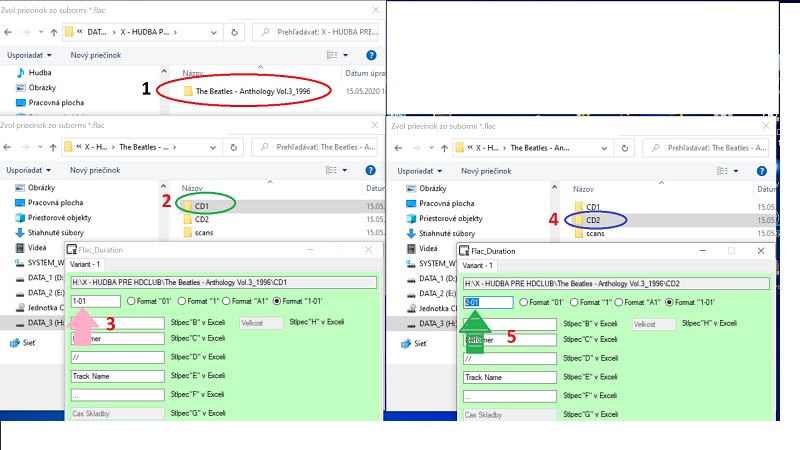This screenshot has height=450, width=800.
Task: Select Videá in right dialog sidebar
Action: 422,248
